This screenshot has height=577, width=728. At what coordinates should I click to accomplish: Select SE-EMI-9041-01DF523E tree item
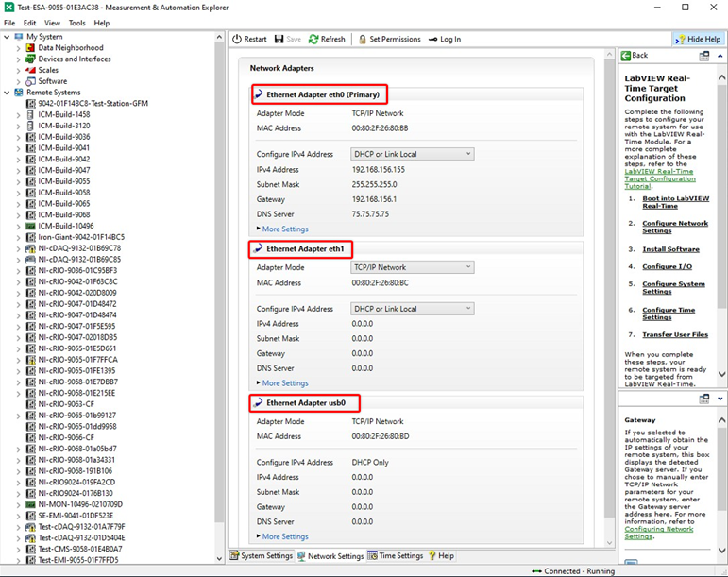pyautogui.click(x=76, y=516)
